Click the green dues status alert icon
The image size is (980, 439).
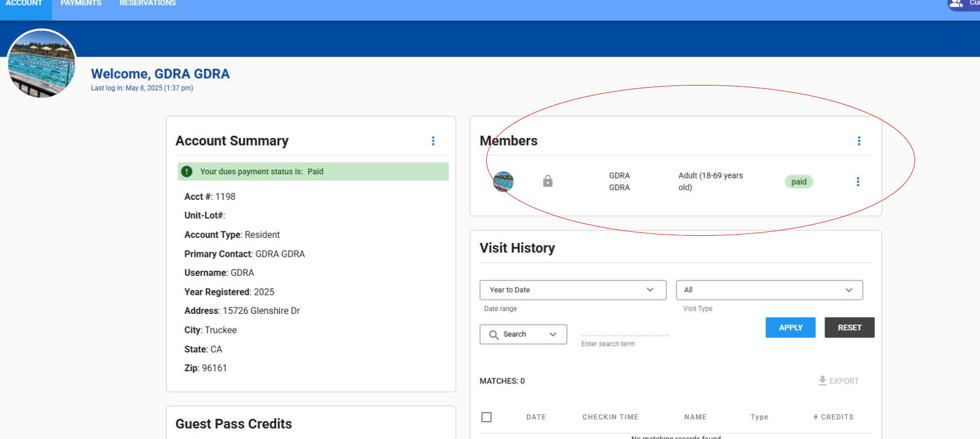(x=187, y=171)
